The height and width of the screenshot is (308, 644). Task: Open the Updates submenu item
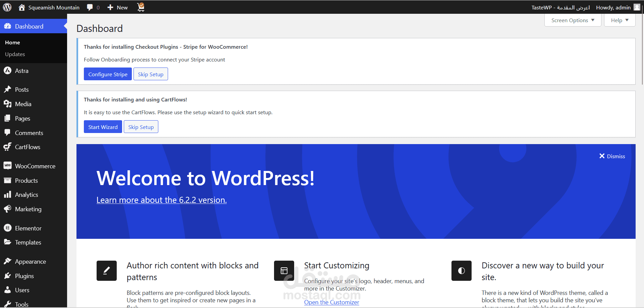click(15, 54)
